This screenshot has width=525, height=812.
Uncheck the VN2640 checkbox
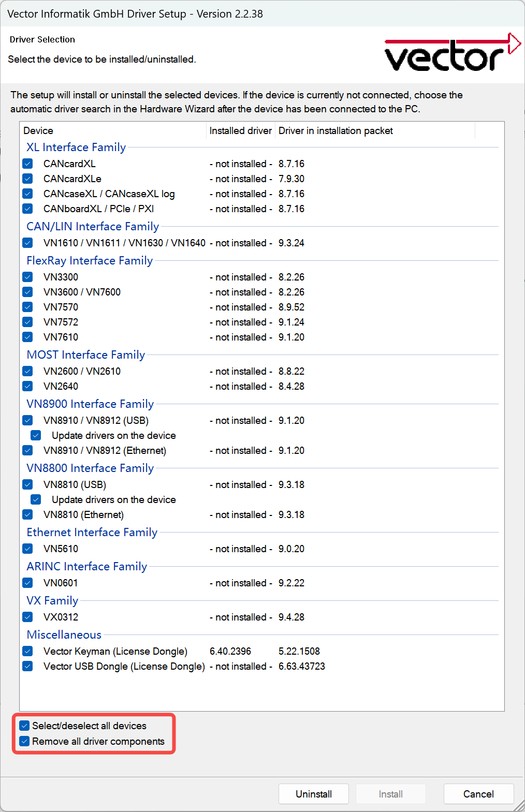click(x=28, y=386)
